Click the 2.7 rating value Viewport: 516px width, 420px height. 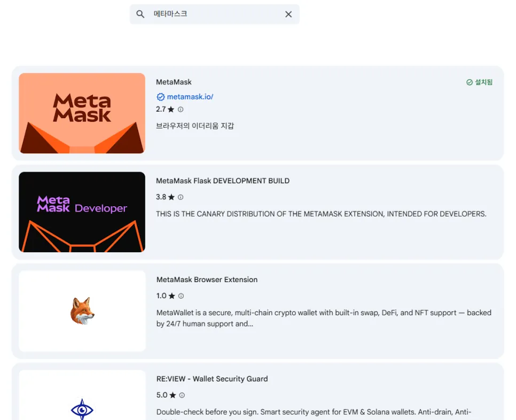point(161,110)
